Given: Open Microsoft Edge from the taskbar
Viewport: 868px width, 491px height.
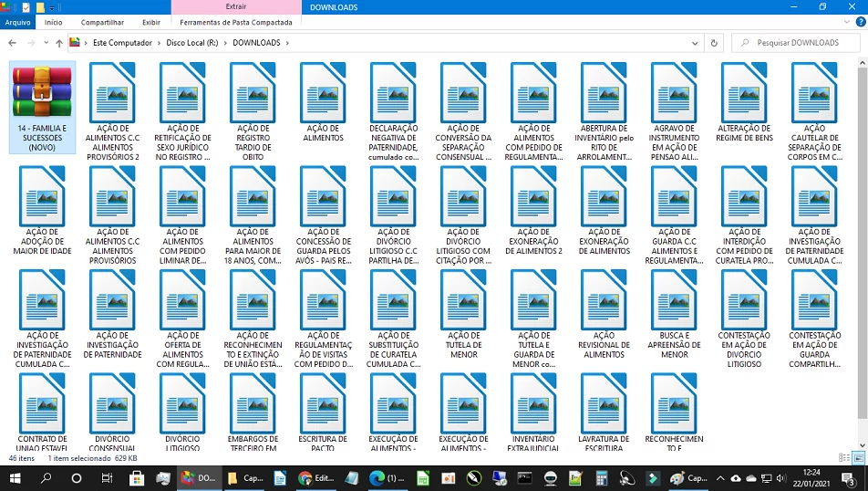Looking at the screenshot, I should [x=377, y=477].
